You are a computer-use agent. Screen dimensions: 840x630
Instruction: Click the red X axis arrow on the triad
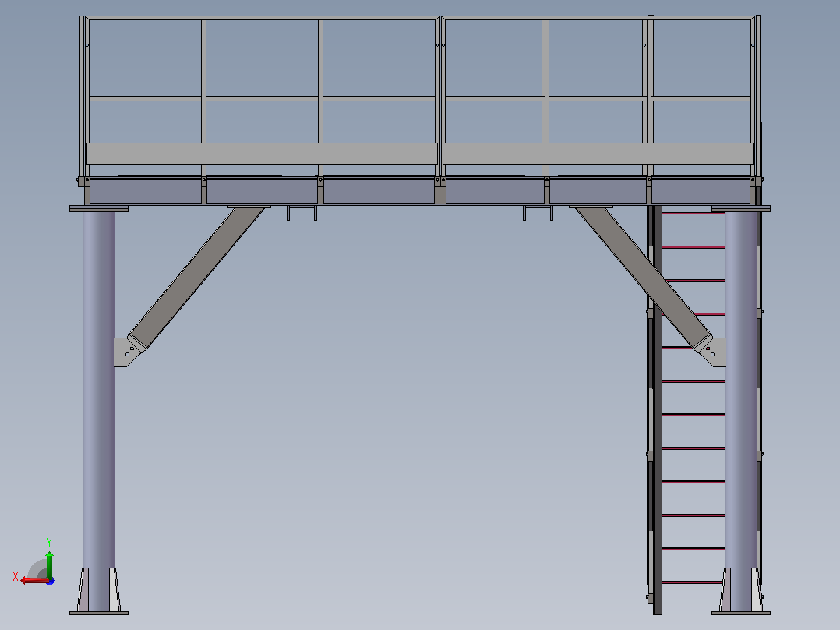coord(34,580)
